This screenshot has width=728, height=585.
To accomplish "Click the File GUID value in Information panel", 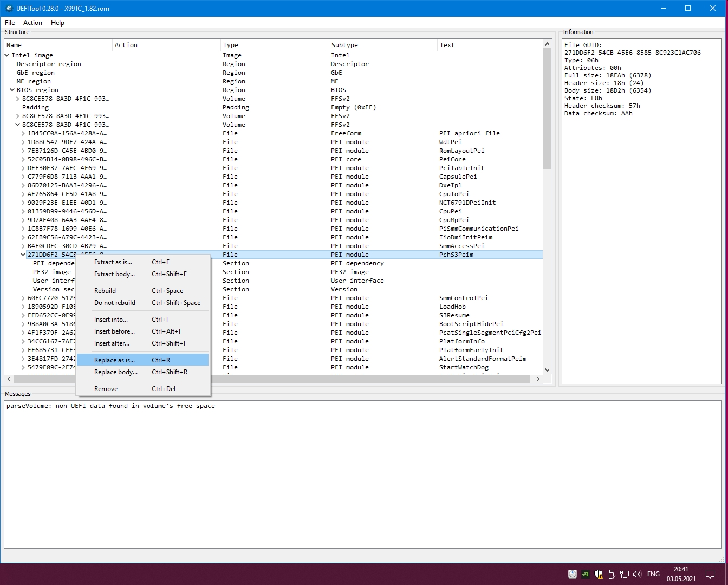I will 632,53.
